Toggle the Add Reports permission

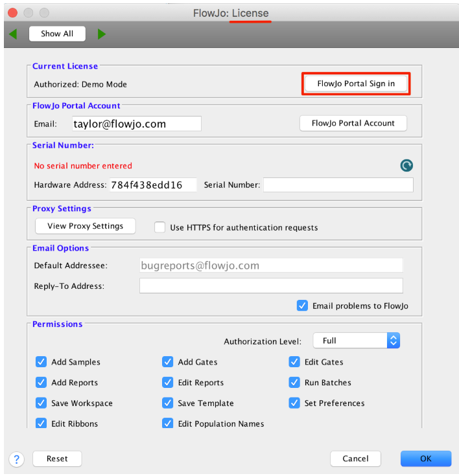click(x=41, y=383)
